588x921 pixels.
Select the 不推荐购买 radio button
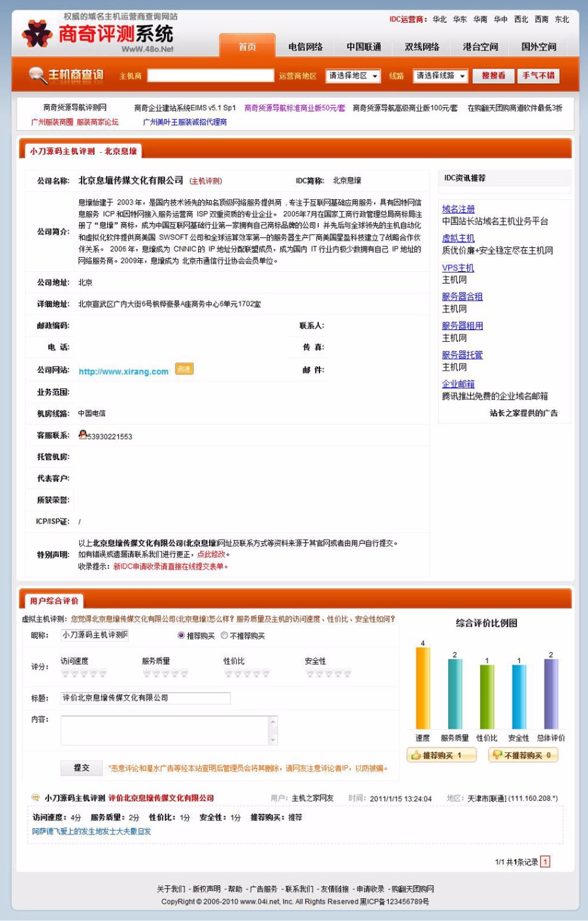tap(224, 635)
